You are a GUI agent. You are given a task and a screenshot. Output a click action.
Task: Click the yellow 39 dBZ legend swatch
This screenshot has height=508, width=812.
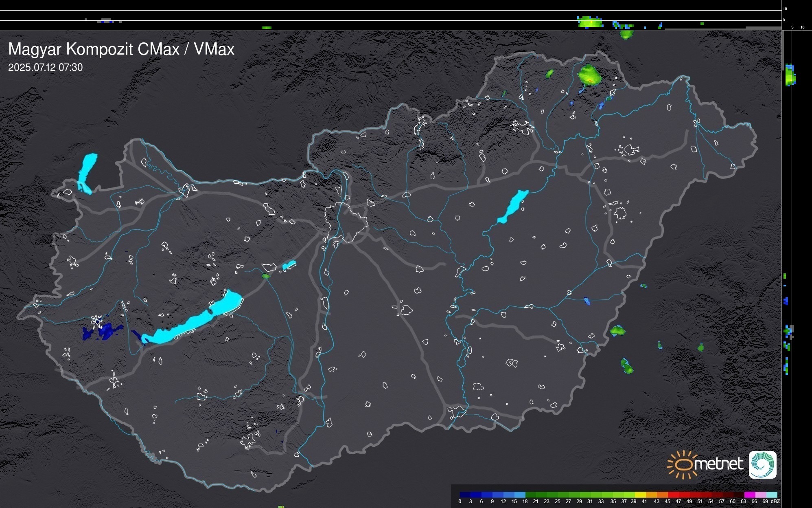coord(640,495)
